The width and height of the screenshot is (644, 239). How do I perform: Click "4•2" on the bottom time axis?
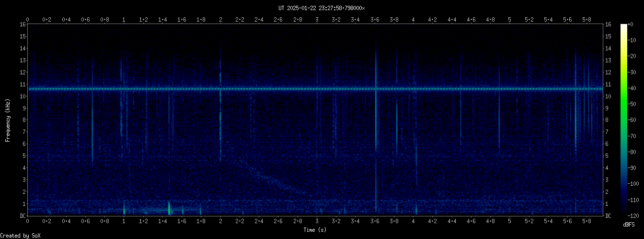pyautogui.click(x=433, y=221)
